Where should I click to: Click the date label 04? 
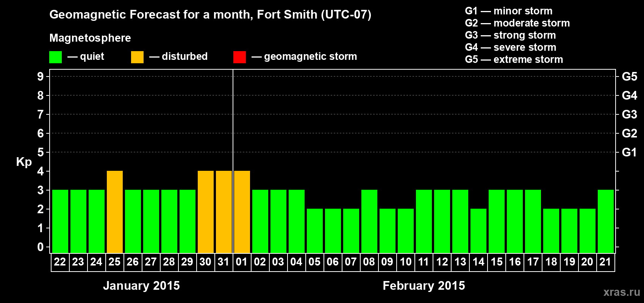click(296, 262)
